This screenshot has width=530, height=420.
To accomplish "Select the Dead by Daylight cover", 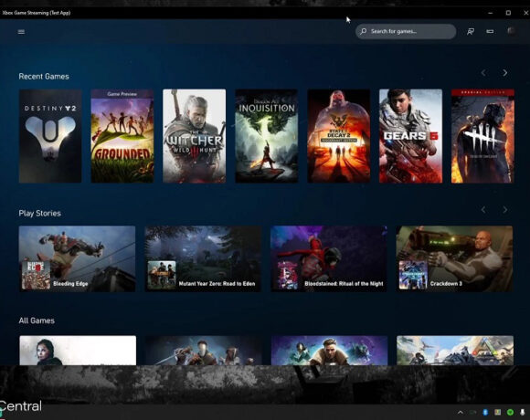I will 483,136.
